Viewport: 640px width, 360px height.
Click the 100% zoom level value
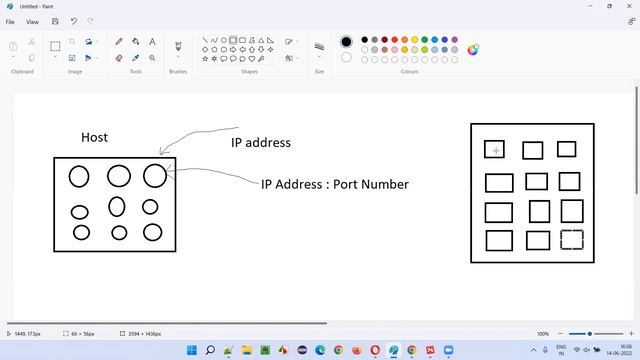(x=543, y=334)
